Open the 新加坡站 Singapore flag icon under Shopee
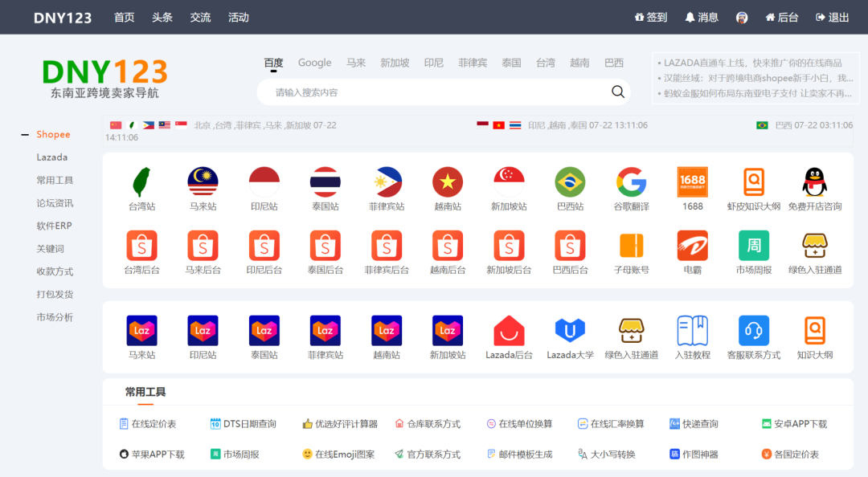868x477 pixels. click(509, 182)
